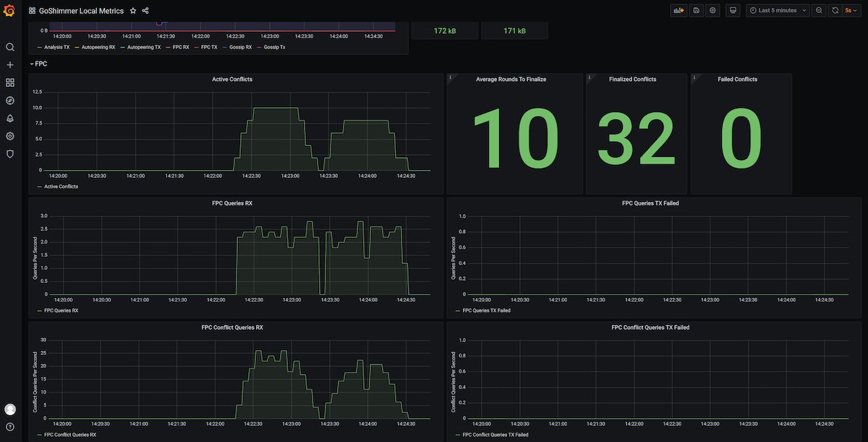Open the Create plus menu
The height and width of the screenshot is (442, 868).
pos(10,65)
